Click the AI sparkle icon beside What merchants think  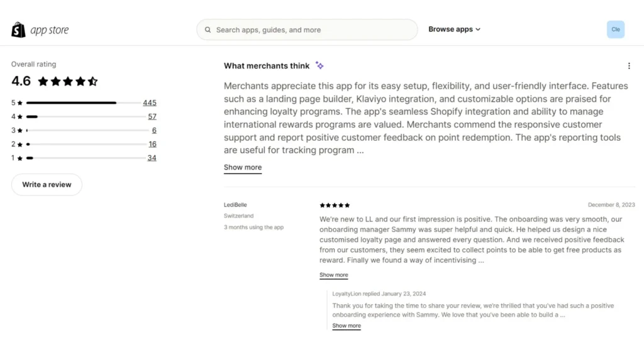319,65
